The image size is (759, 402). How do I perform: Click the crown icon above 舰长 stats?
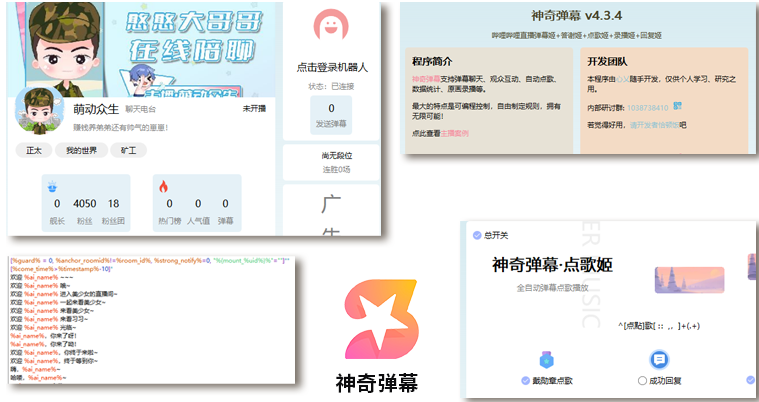[x=52, y=186]
